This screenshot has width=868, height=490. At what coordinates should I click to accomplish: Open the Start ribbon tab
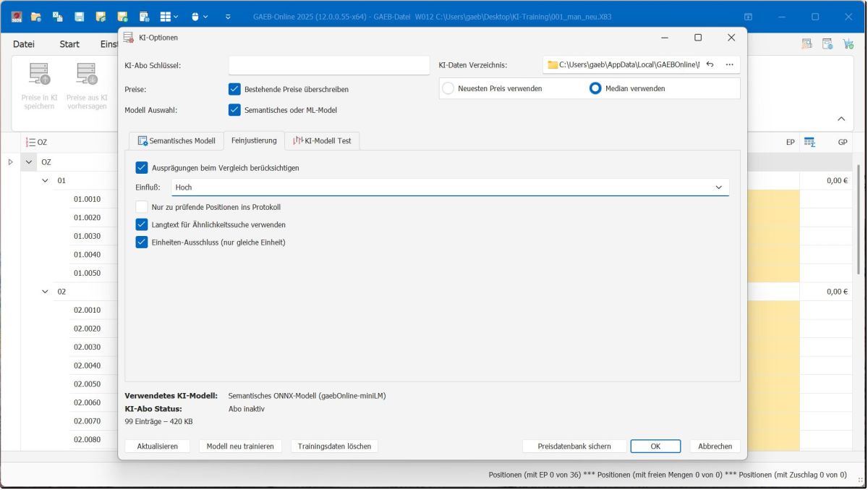pos(69,44)
